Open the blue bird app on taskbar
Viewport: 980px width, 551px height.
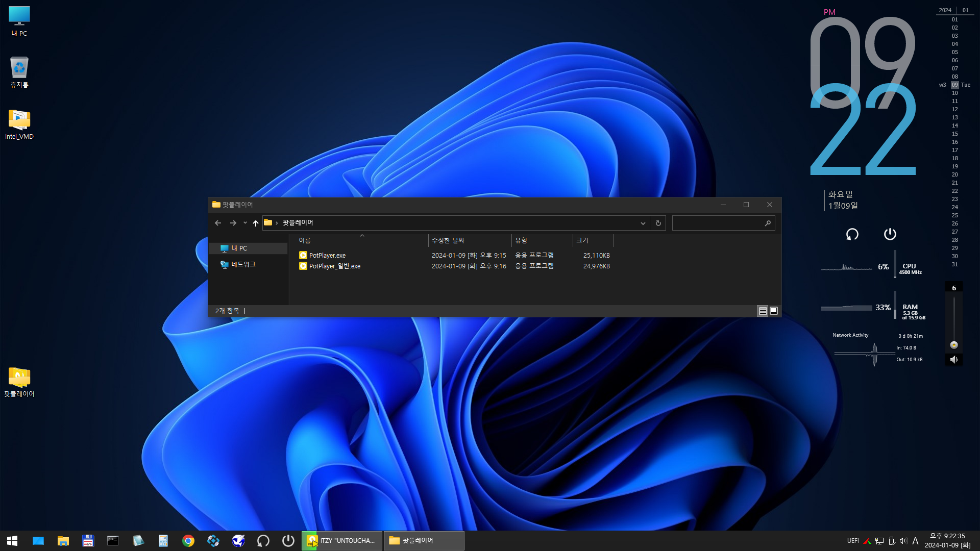[238, 541]
